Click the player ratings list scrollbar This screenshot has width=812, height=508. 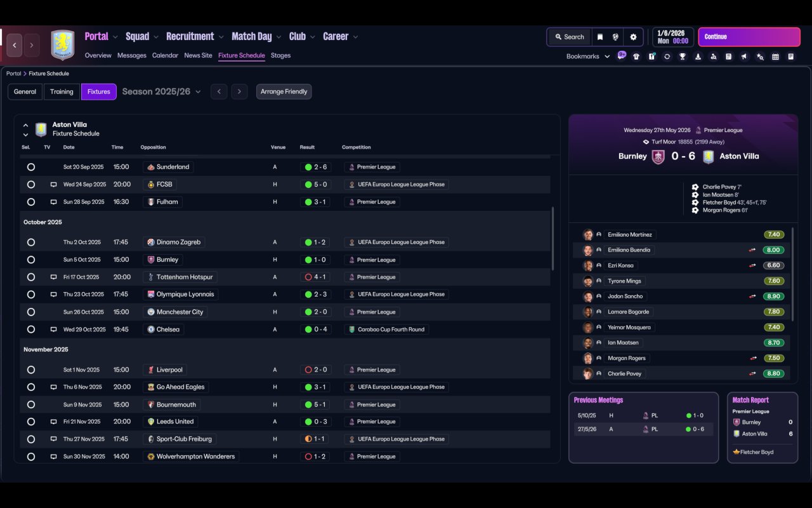point(793,274)
